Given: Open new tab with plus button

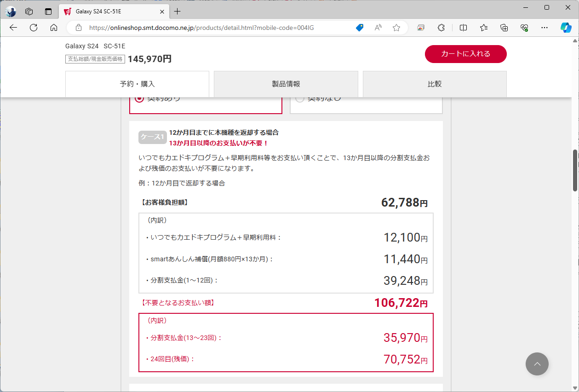Looking at the screenshot, I should 178,12.
